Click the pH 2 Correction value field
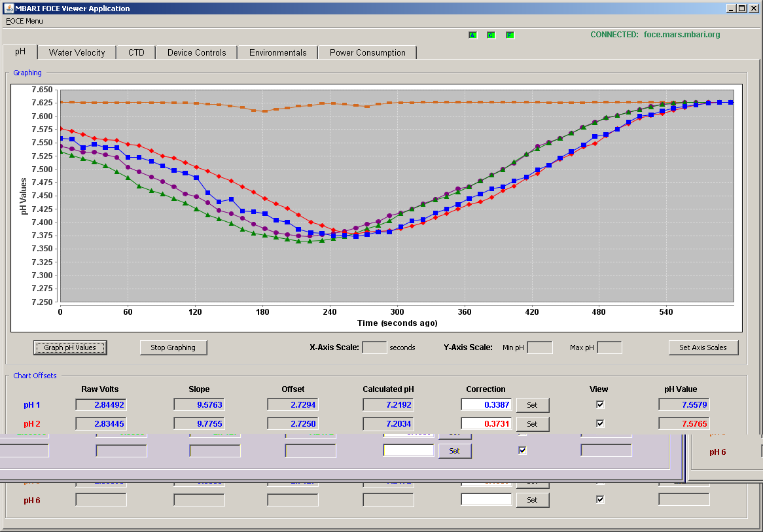 click(x=486, y=423)
